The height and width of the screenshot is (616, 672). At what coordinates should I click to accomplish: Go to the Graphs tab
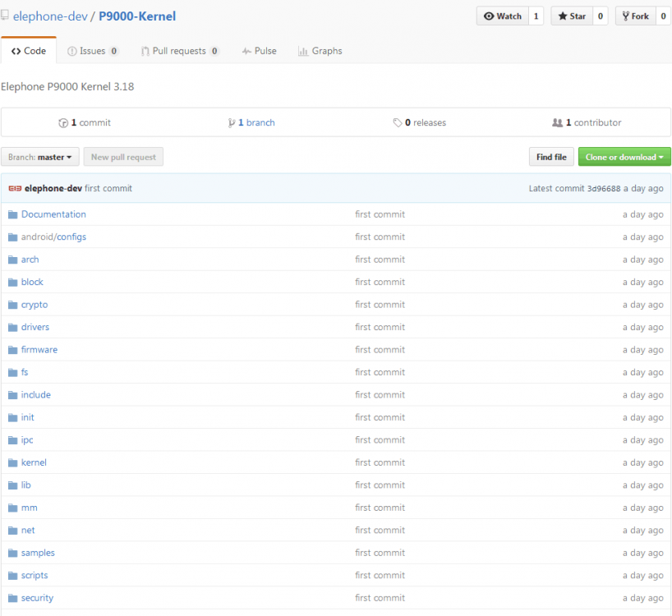[x=320, y=51]
